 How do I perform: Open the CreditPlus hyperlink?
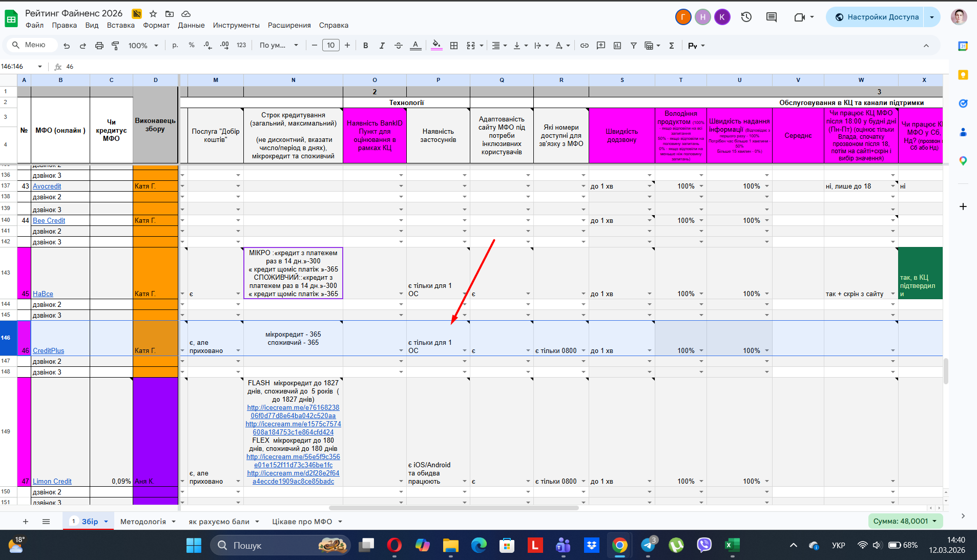point(49,351)
